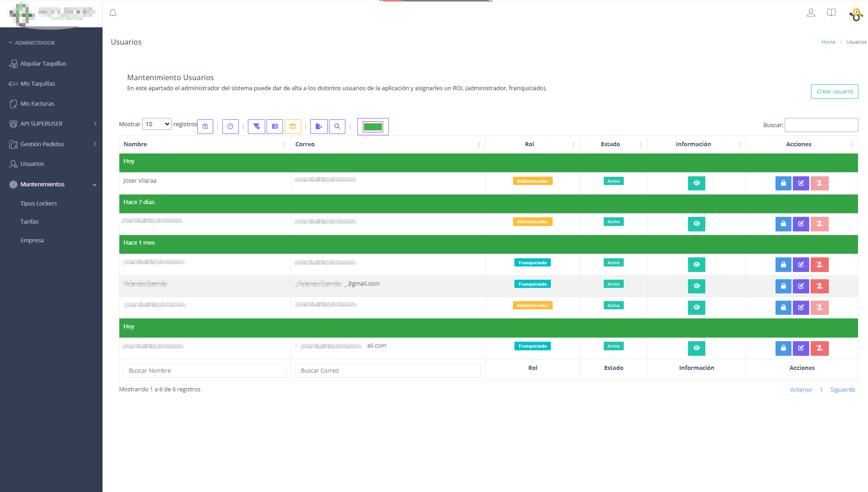Viewport: 868px width, 492px height.
Task: Go to Mis Facturas in sidebar
Action: point(37,103)
